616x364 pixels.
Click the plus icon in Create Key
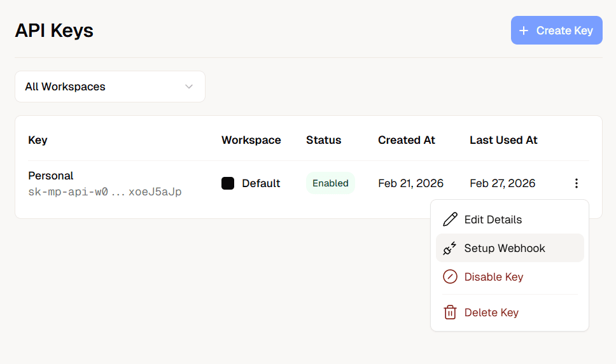pyautogui.click(x=524, y=31)
